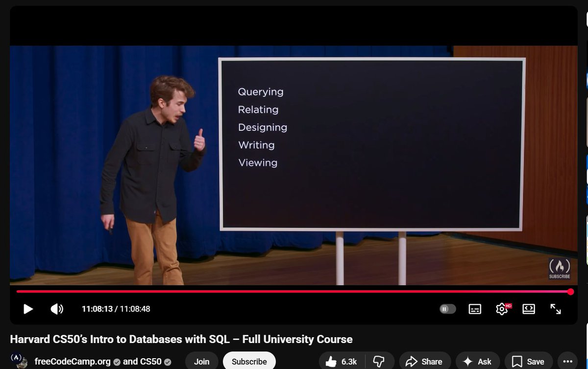Click the video title text
This screenshot has width=588, height=369.
point(181,339)
